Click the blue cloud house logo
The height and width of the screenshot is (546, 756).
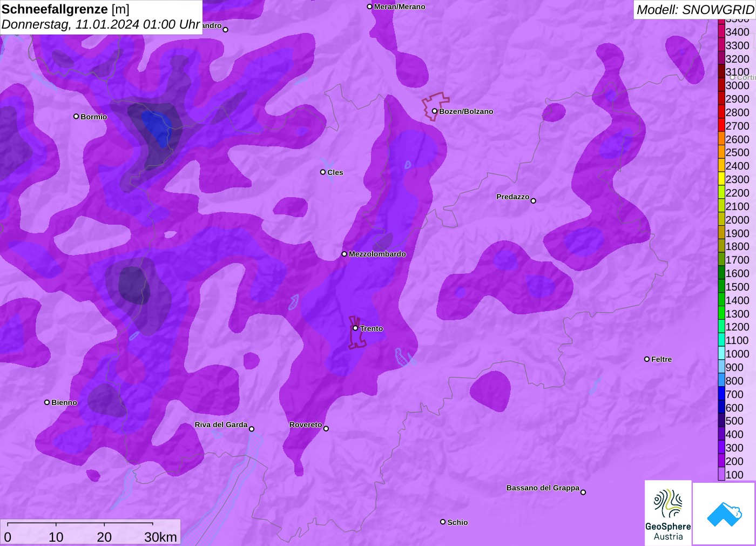[x=724, y=514]
